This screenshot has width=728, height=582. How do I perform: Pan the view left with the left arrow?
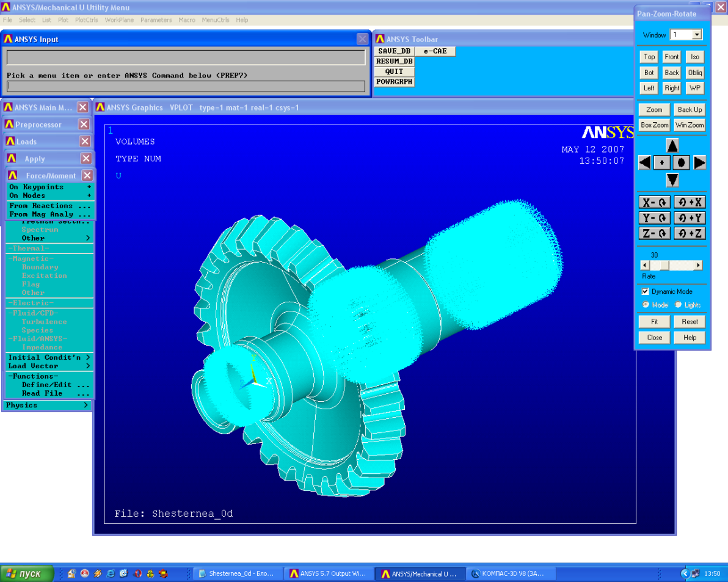coord(644,162)
